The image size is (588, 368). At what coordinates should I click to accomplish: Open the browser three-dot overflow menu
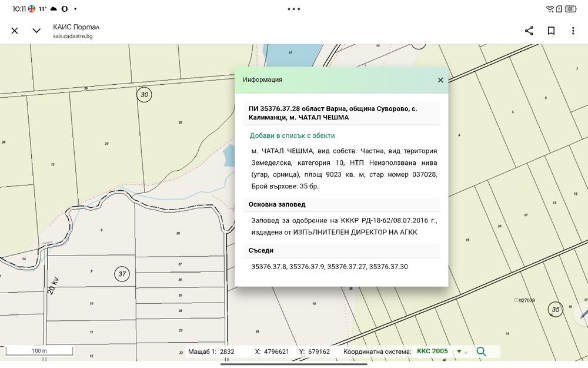573,31
